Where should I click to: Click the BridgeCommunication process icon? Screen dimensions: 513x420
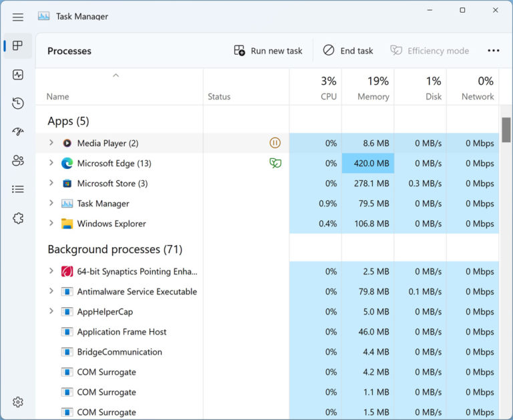67,352
